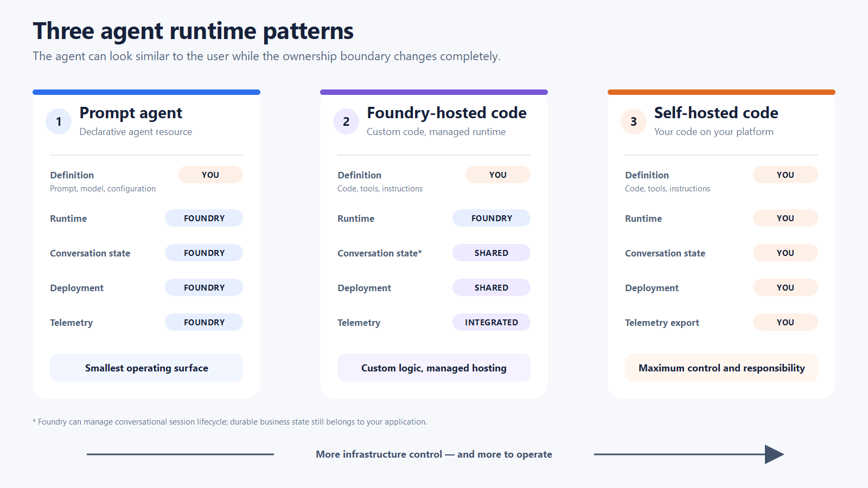868x488 pixels.
Task: Click FOUNDRY pill for Conversation state under Prompt agent
Action: [204, 253]
